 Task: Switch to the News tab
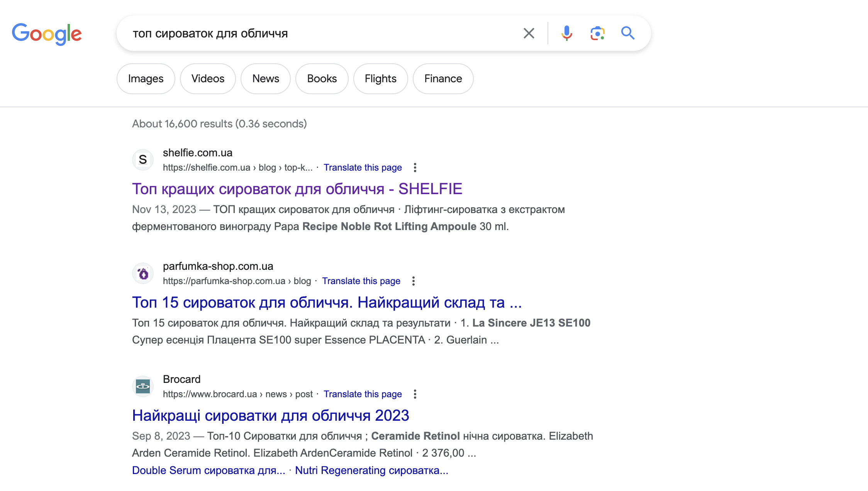pyautogui.click(x=265, y=79)
